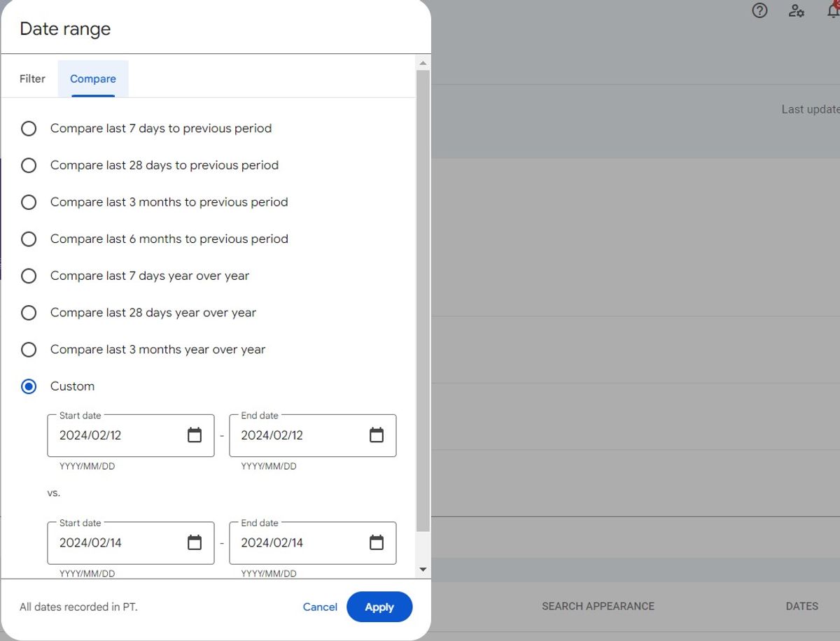Open calendar picker for first Start date
This screenshot has height=641, width=840.
[x=195, y=435]
